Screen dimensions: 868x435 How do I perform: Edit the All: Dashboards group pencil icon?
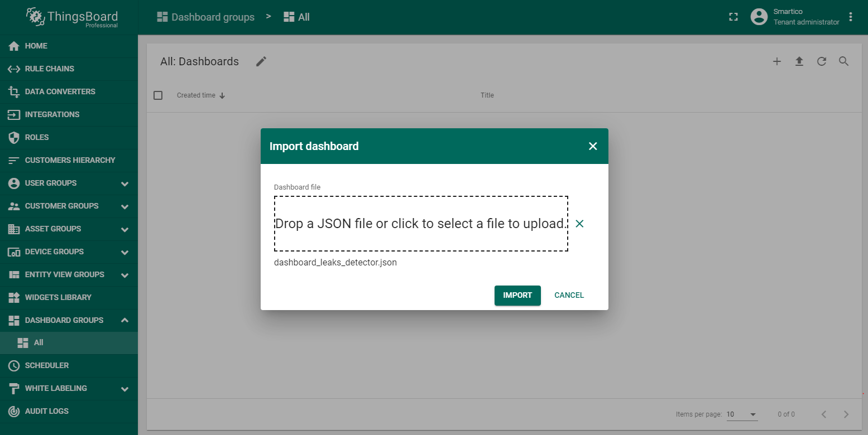261,62
